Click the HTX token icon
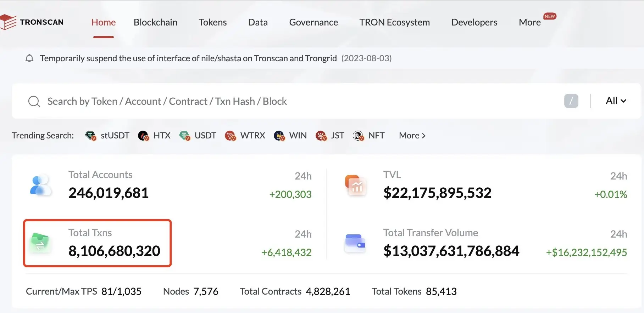Viewport: 644px width, 313px height. pyautogui.click(x=143, y=136)
